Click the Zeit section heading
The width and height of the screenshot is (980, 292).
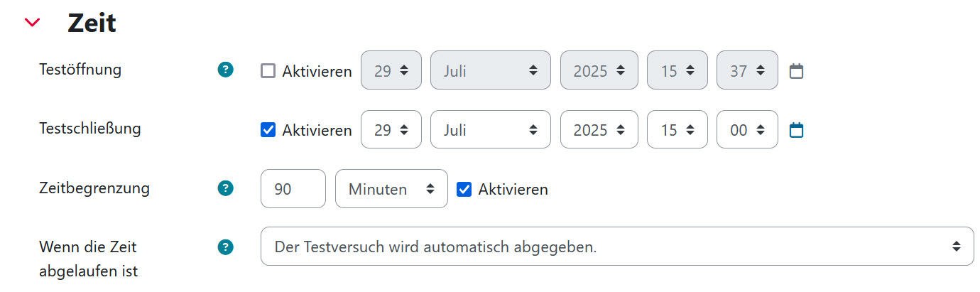[92, 23]
